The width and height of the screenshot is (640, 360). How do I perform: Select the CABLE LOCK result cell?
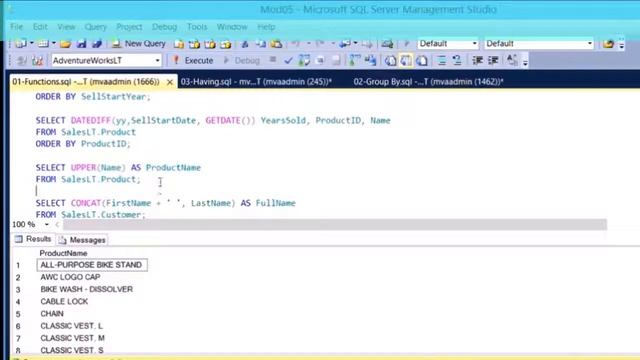[x=64, y=302]
